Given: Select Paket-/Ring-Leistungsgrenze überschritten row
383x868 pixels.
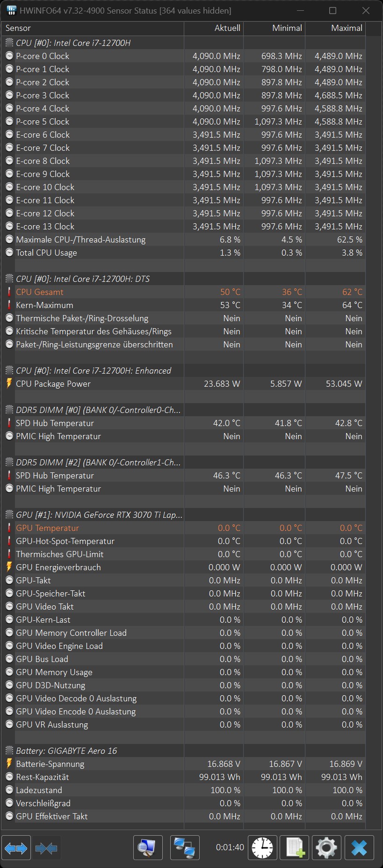Looking at the screenshot, I should pyautogui.click(x=183, y=344).
